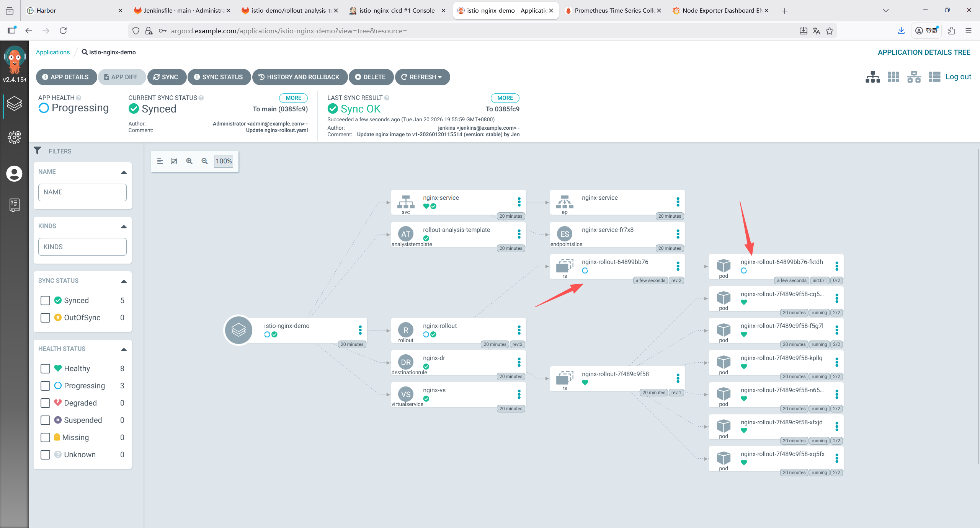Open the settings gear in left sidebar
980x528 pixels.
(x=14, y=137)
